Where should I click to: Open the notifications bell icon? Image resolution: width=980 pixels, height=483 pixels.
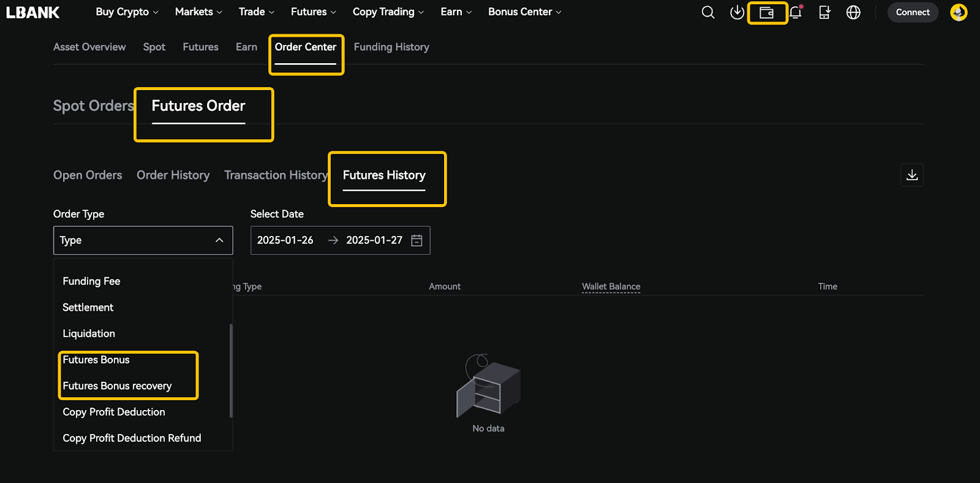tap(795, 12)
